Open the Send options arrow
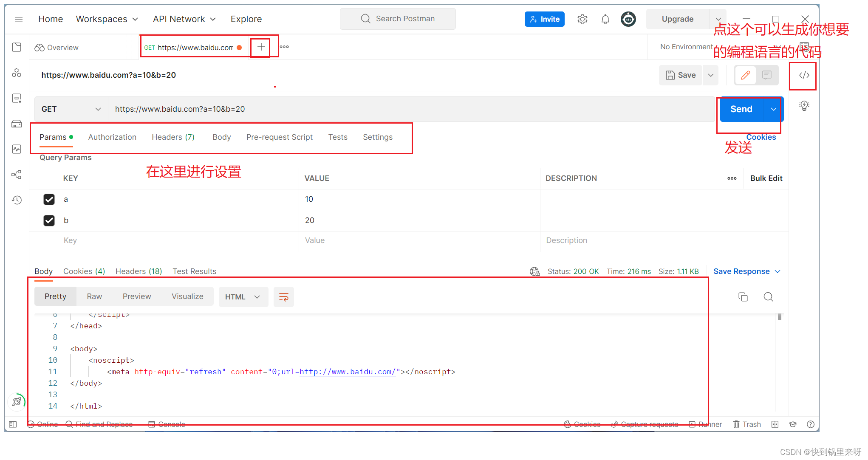868x460 pixels. (x=773, y=109)
